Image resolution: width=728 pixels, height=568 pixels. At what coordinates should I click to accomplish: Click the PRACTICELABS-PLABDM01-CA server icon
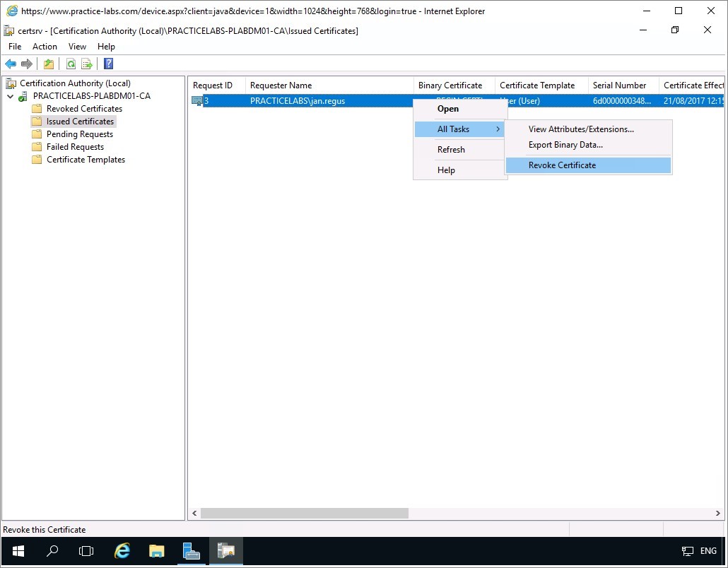coord(23,97)
